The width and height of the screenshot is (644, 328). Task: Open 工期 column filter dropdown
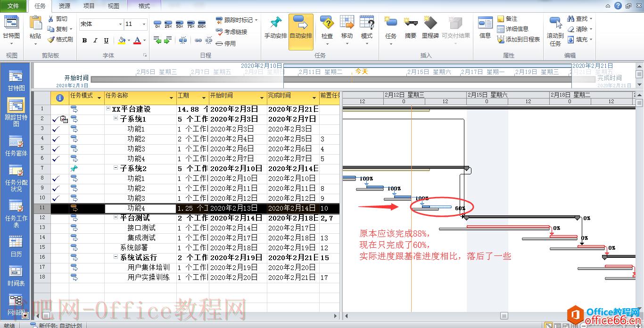click(x=204, y=98)
